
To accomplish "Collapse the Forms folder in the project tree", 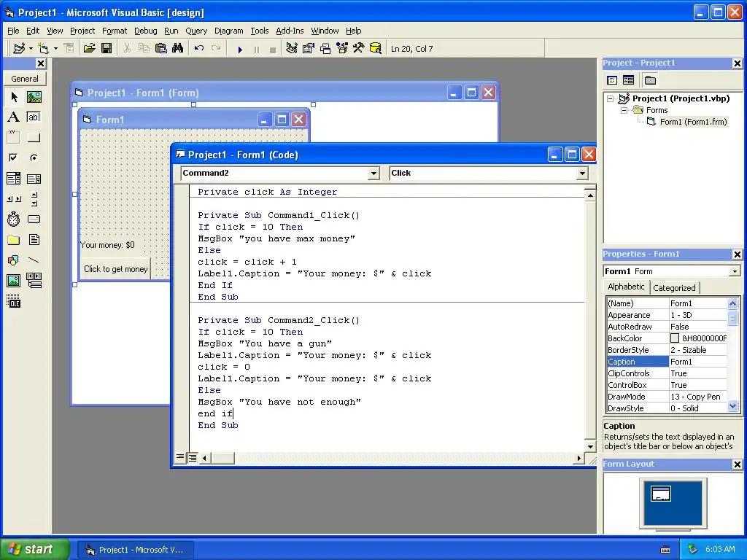I will point(624,110).
